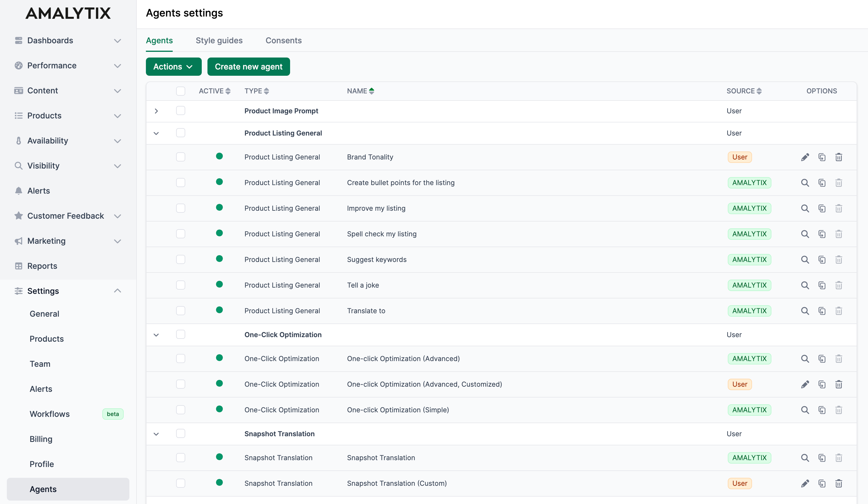View details of Improve my listing agent
The image size is (868, 504).
805,208
